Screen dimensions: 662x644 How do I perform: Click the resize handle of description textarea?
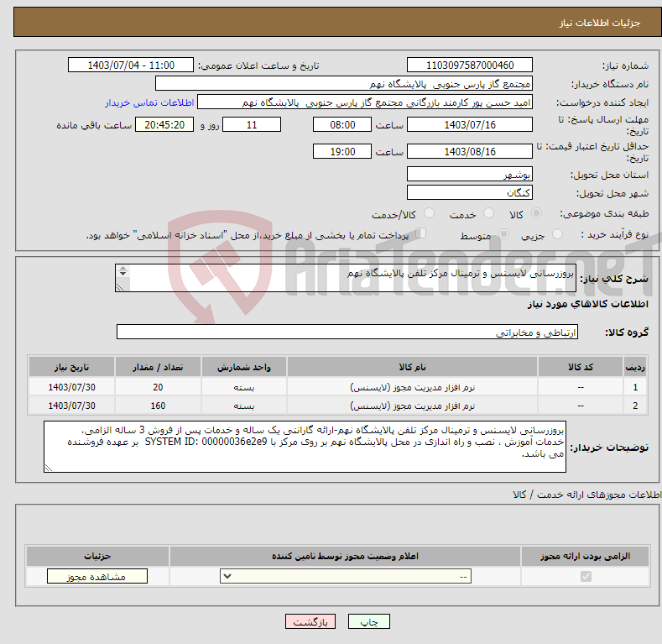tap(120, 287)
